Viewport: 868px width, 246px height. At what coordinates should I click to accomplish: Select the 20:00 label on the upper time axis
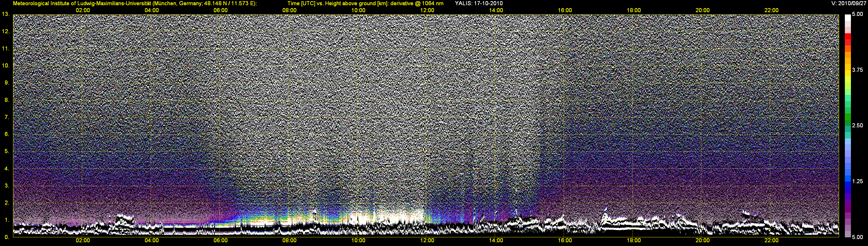coord(703,10)
